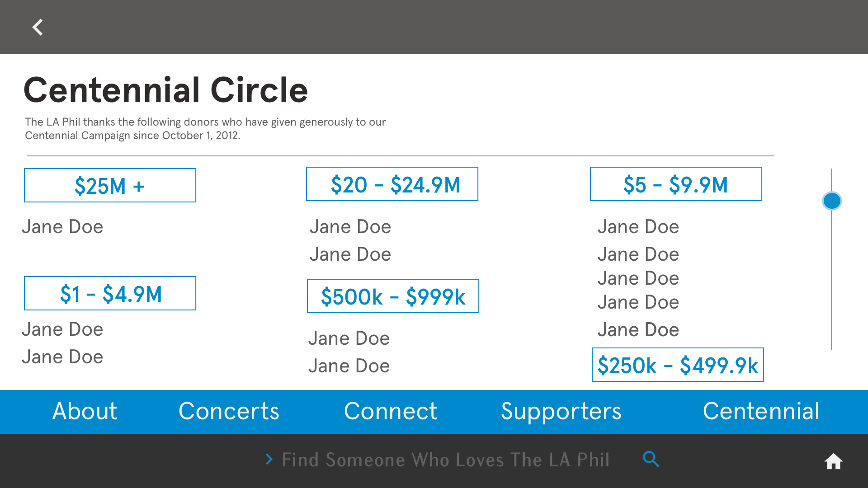Click the $5 – $9.9M category

coord(676,184)
